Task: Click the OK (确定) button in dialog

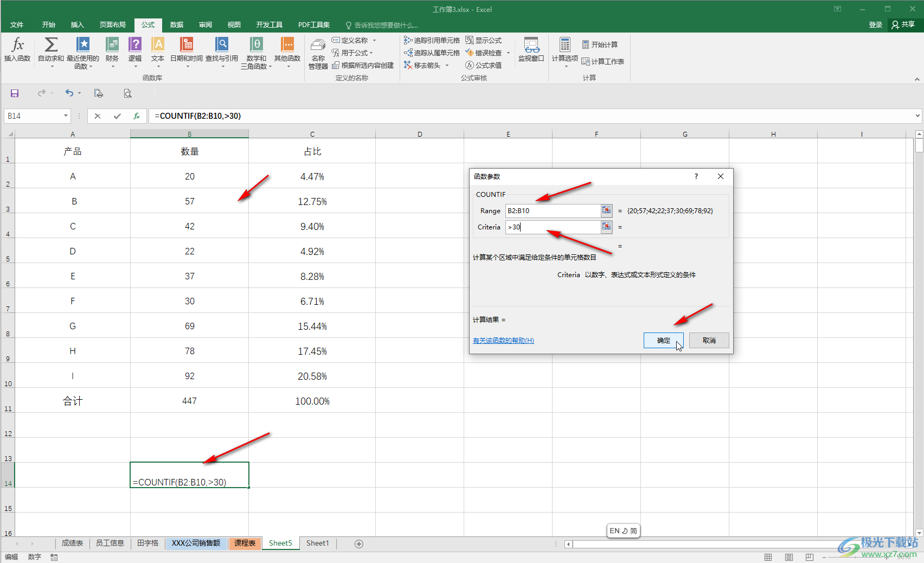Action: pos(664,340)
